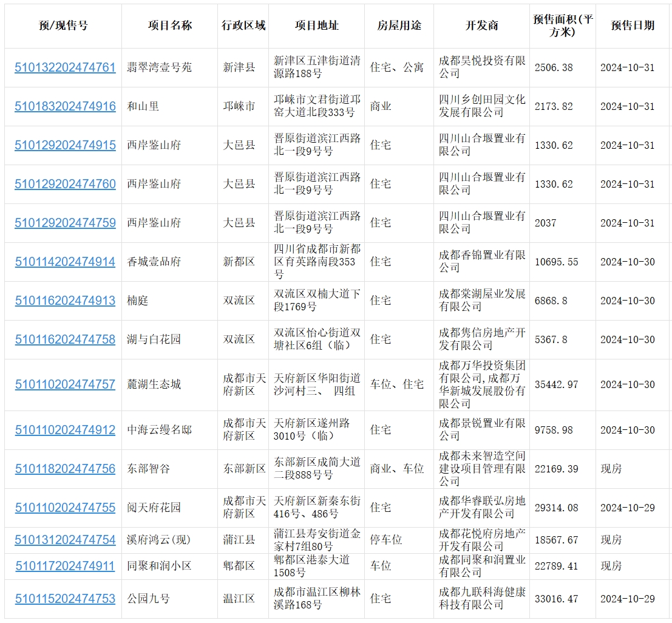This screenshot has height=623, width=672.
Task: Open presale permit link 510116202474758
Action: [x=65, y=339]
